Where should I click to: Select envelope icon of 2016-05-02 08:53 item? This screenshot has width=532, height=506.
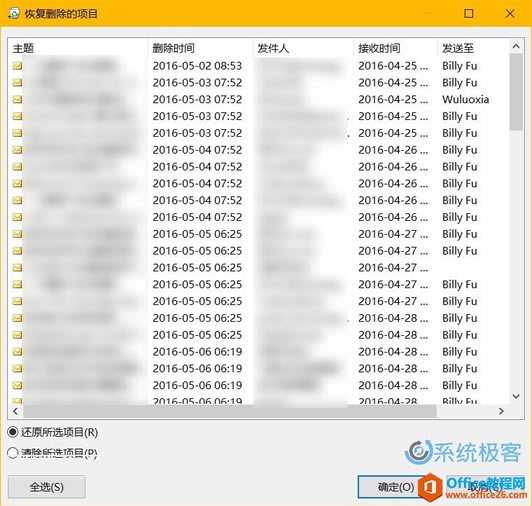tap(17, 65)
